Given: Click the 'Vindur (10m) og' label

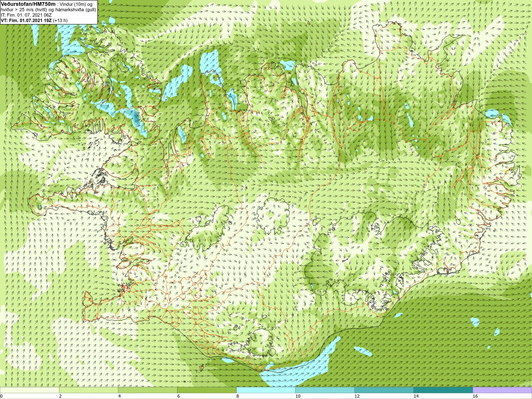Looking at the screenshot, I should tap(76, 4).
